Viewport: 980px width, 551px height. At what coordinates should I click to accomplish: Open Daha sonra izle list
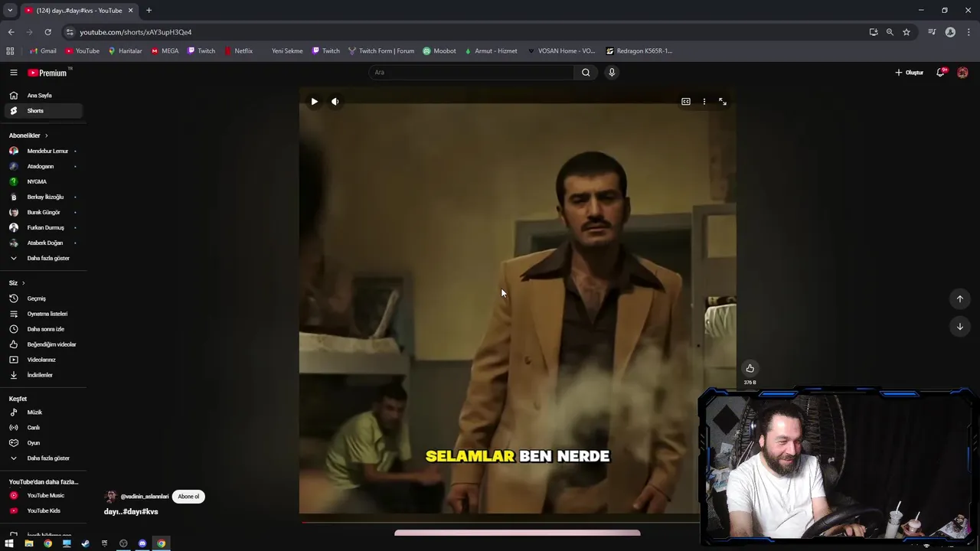[43, 329]
